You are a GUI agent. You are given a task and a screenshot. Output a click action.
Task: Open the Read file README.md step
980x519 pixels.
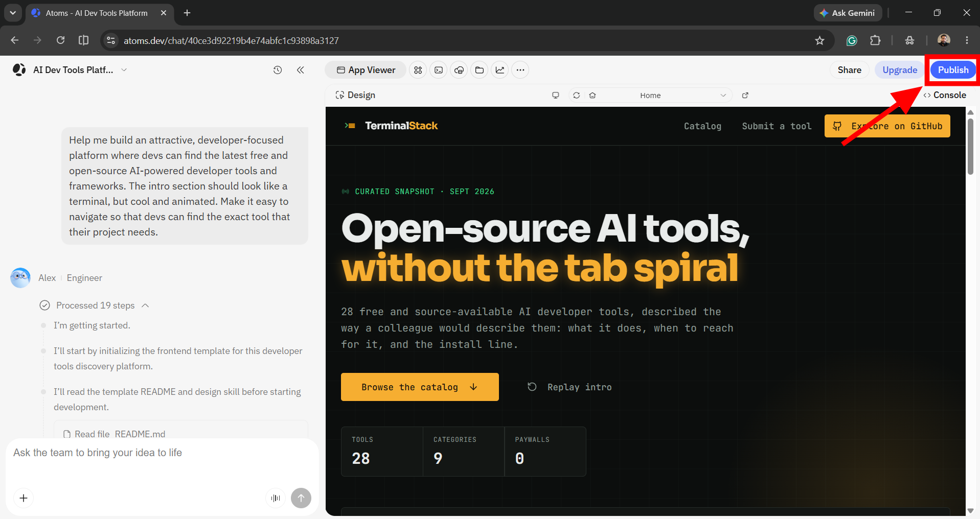click(x=181, y=433)
